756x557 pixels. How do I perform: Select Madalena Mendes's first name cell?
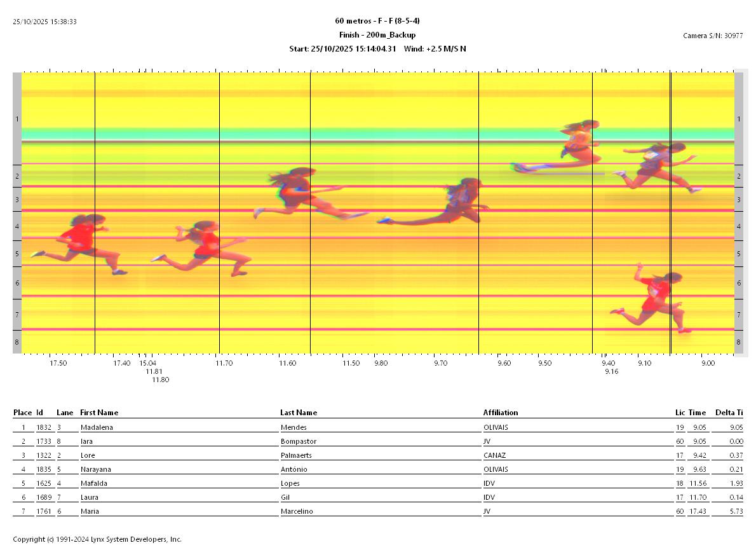97,427
